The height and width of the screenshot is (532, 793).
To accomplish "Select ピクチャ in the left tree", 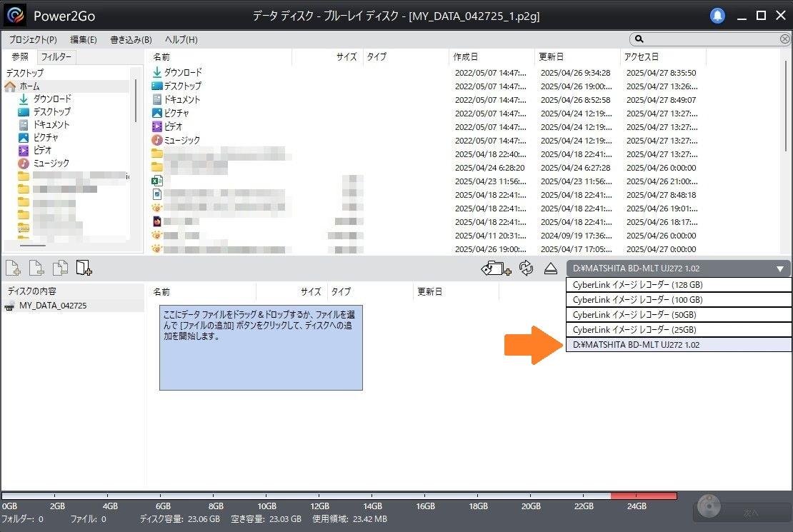I will click(46, 137).
